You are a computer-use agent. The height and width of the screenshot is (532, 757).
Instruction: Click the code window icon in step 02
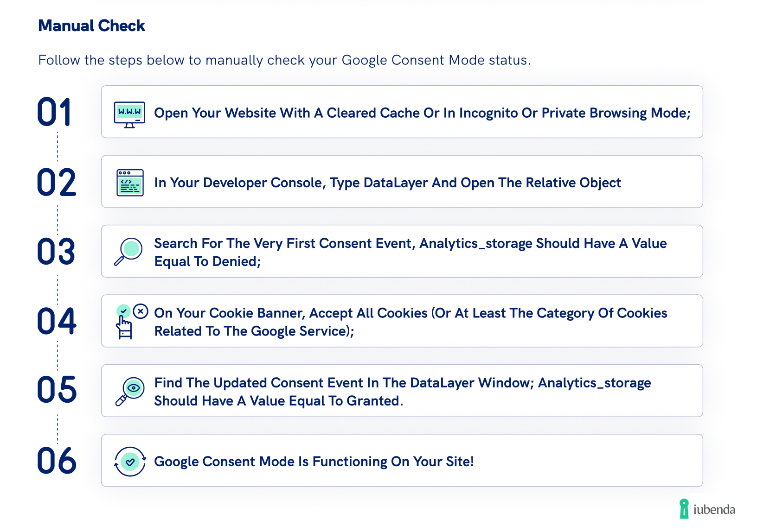(130, 183)
